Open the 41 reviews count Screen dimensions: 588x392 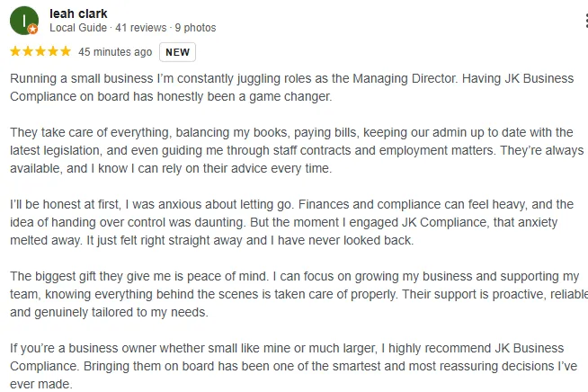click(x=141, y=28)
